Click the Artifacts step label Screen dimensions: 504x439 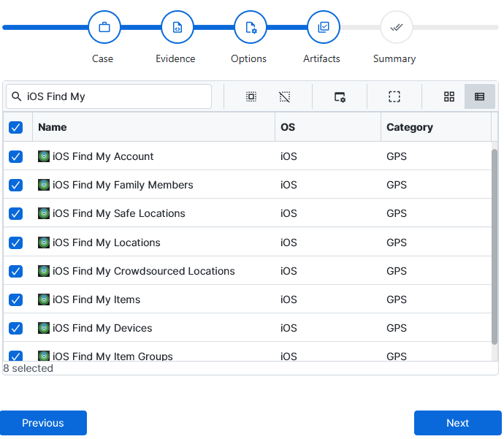[321, 59]
